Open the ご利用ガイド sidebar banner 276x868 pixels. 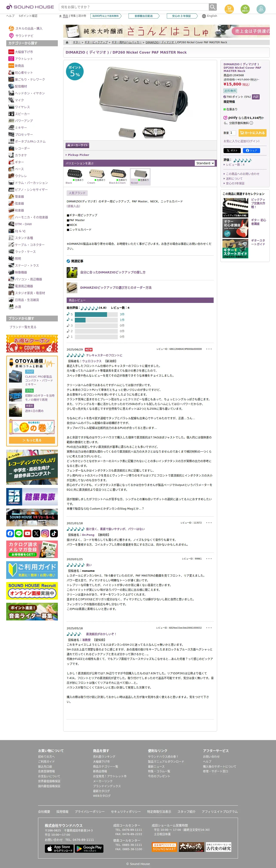click(32, 570)
